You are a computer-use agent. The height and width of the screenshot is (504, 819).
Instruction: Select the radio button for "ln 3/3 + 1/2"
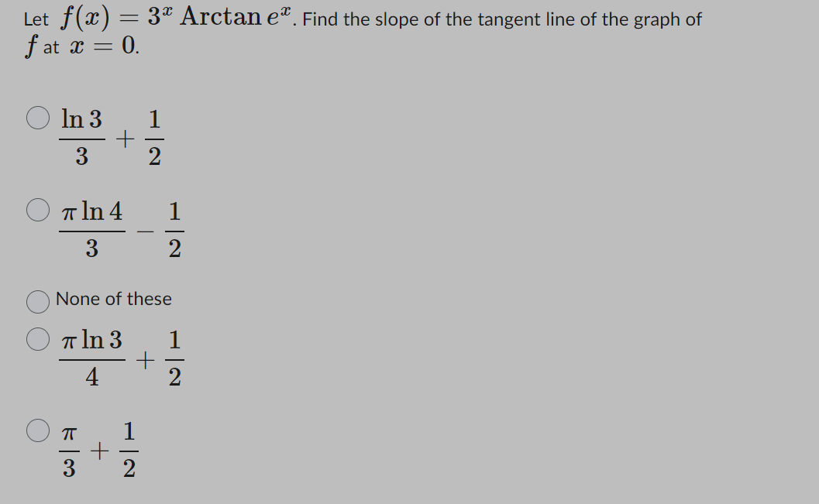click(37, 119)
